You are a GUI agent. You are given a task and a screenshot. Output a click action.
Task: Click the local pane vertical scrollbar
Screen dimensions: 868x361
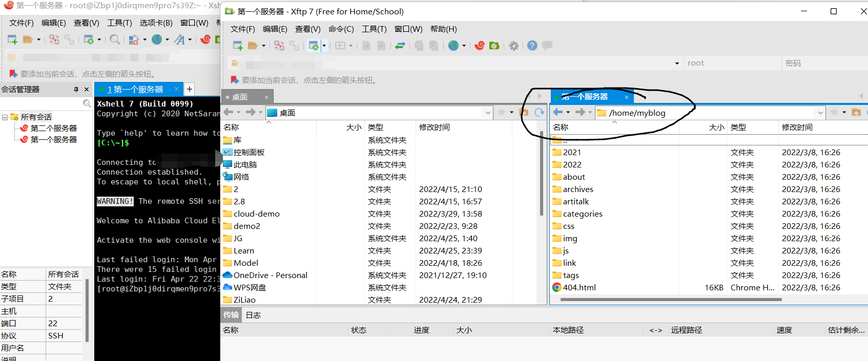click(542, 174)
